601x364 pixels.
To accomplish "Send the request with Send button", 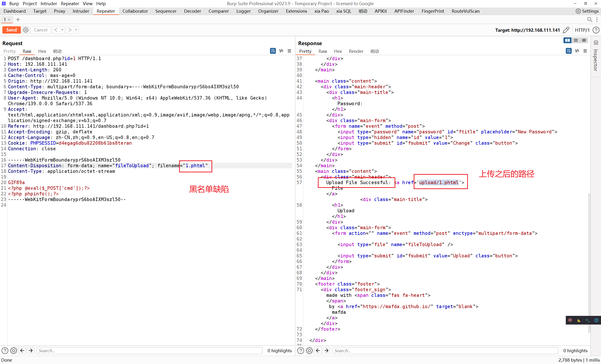I will point(12,30).
